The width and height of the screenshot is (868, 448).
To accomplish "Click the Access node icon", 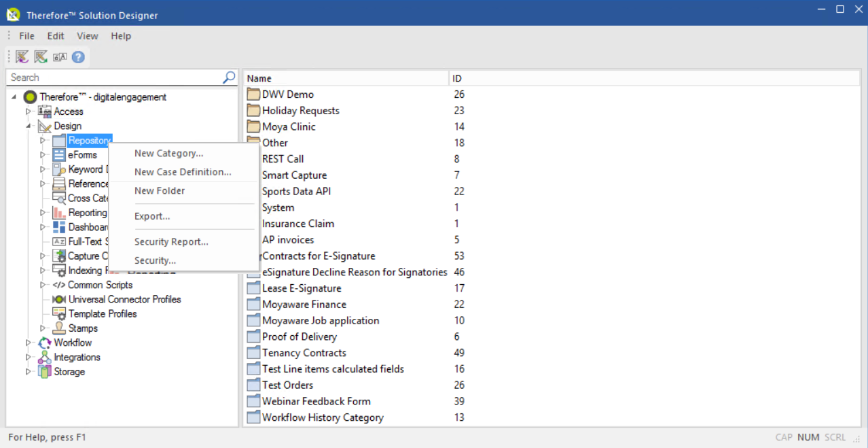I will pos(45,111).
